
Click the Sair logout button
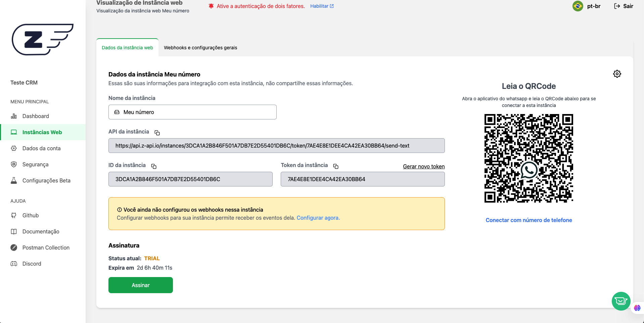coord(624,6)
